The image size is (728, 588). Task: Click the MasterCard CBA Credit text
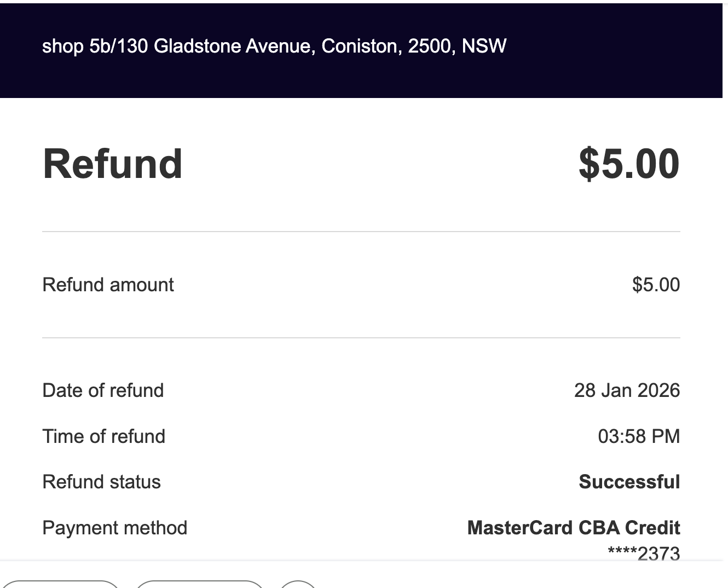pos(573,528)
